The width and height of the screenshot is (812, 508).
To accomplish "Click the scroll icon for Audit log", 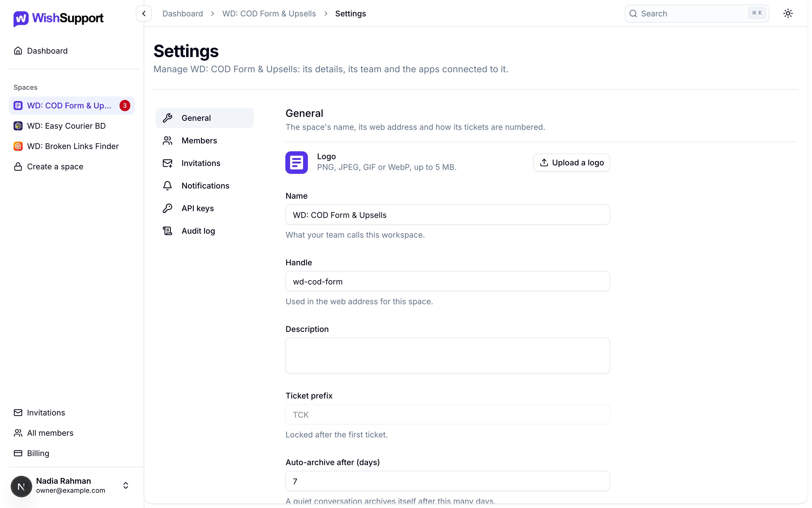I will tap(167, 231).
